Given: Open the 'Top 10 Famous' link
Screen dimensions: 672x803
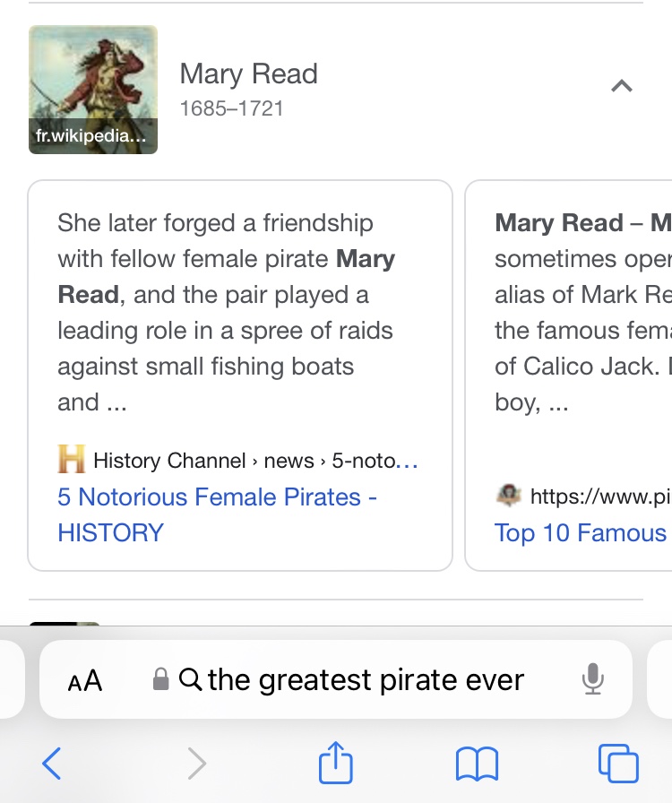Looking at the screenshot, I should pyautogui.click(x=581, y=533).
